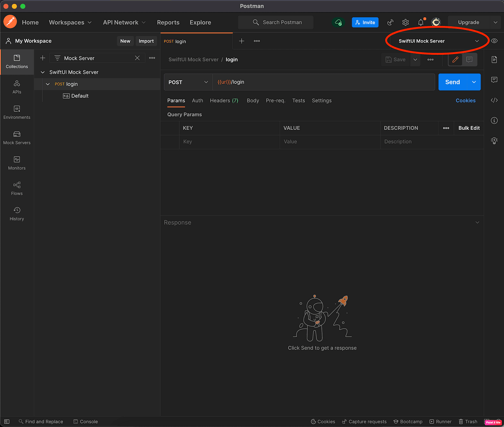Switch to the Tests tab
The width and height of the screenshot is (504, 427).
[298, 101]
